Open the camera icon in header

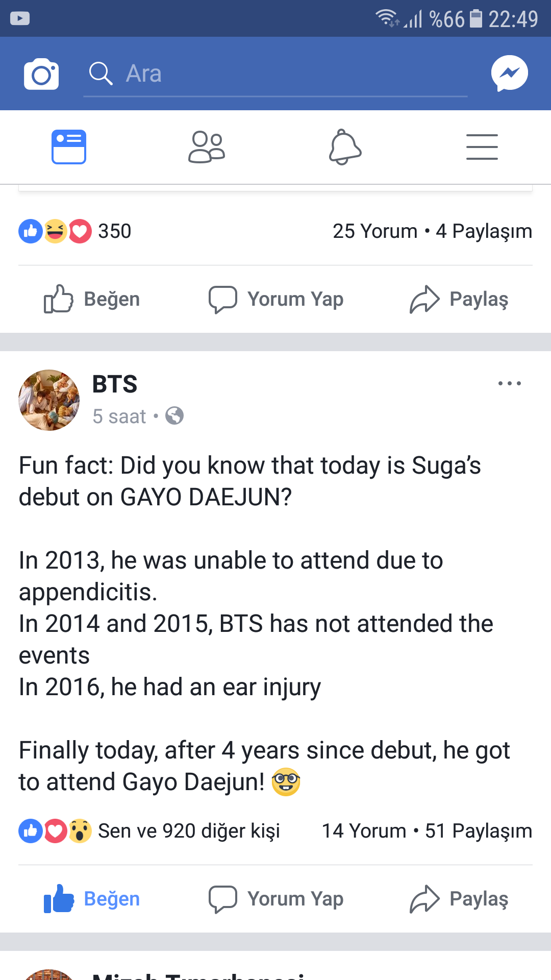tap(41, 74)
